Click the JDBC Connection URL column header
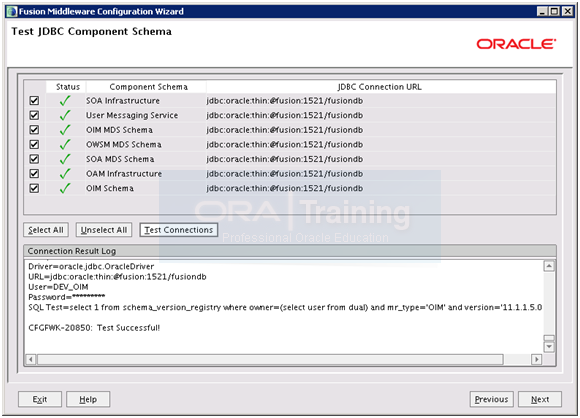Image resolution: width=580 pixels, height=418 pixels. click(x=380, y=87)
